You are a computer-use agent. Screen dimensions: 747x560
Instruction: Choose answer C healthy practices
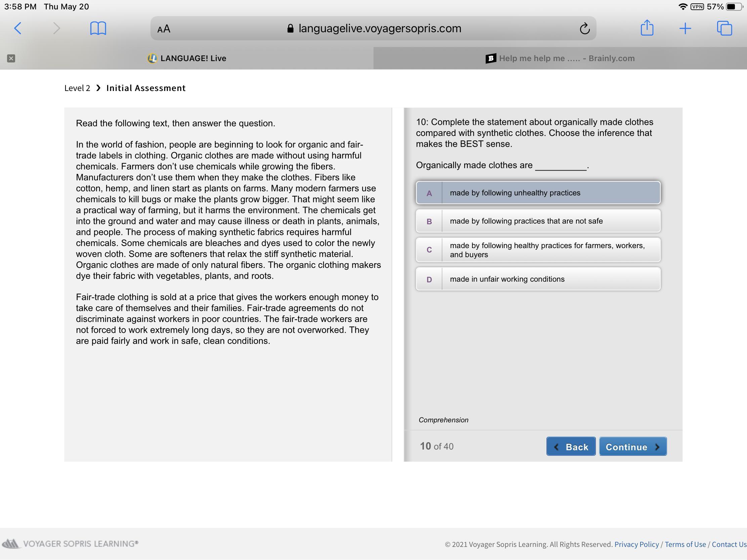click(538, 250)
